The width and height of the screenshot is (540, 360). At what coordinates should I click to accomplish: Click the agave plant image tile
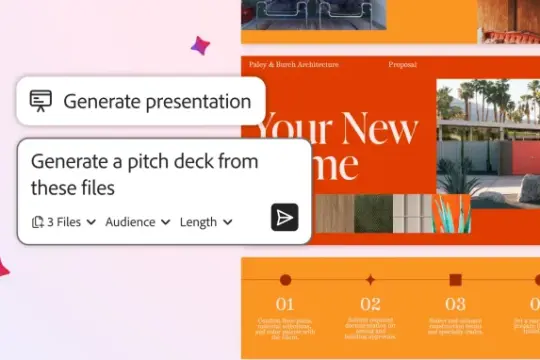coord(451,214)
